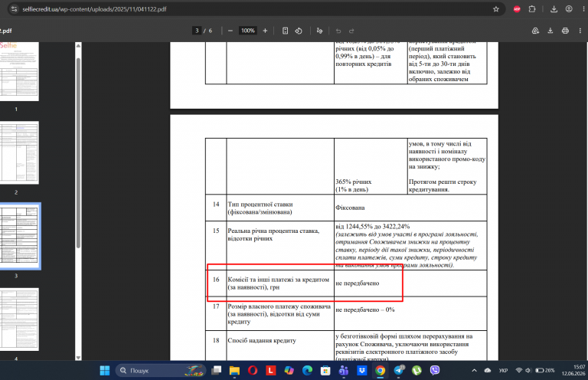
Task: Open Dropbox from taskbar
Action: (362, 371)
